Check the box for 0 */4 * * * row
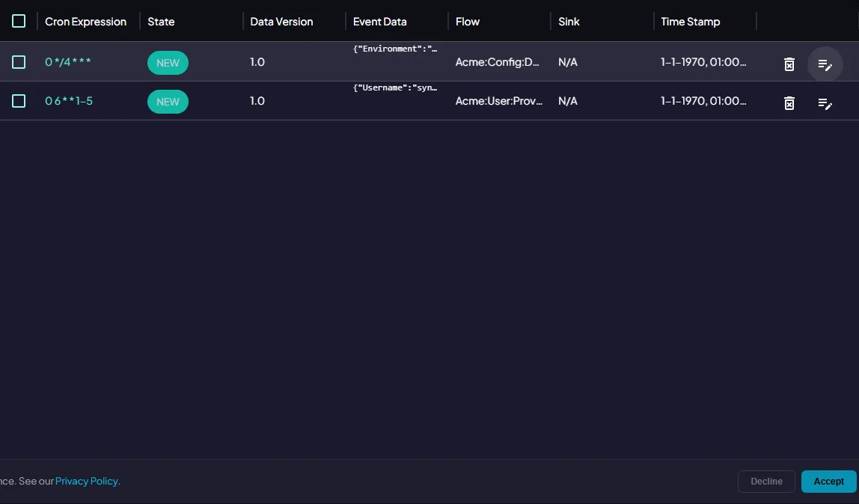The height and width of the screenshot is (504, 859). coord(19,62)
